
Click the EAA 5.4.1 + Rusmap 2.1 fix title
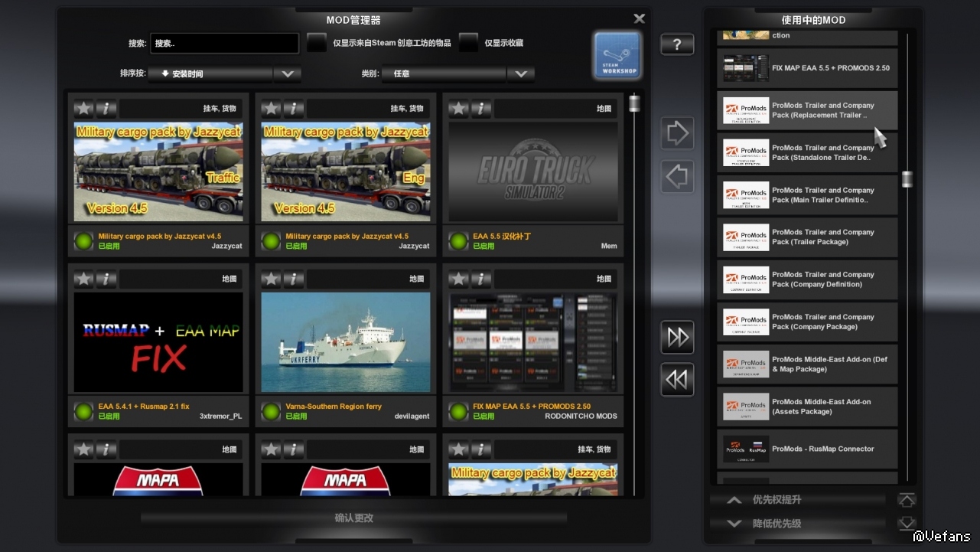tap(144, 407)
